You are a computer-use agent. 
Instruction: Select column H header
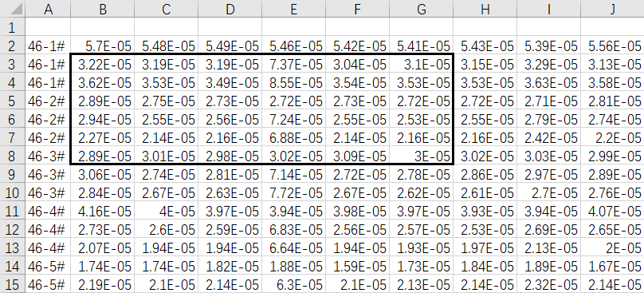click(485, 9)
